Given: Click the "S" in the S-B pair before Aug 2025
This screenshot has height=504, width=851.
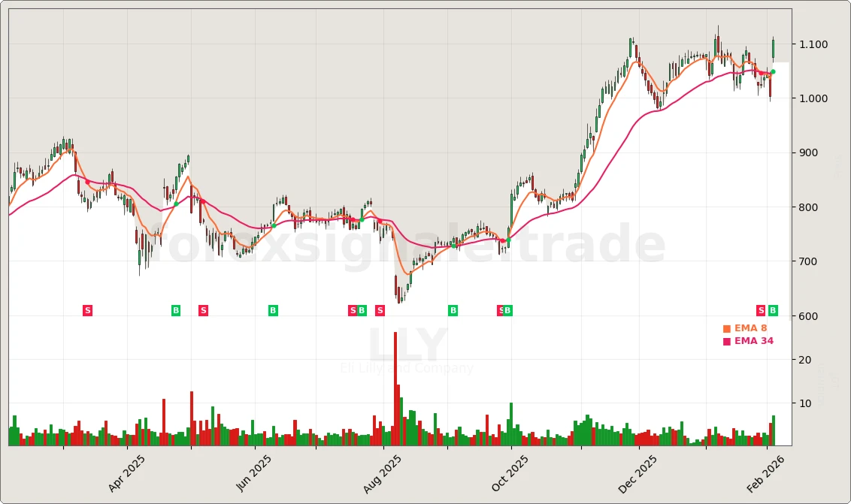Looking at the screenshot, I should click(353, 309).
